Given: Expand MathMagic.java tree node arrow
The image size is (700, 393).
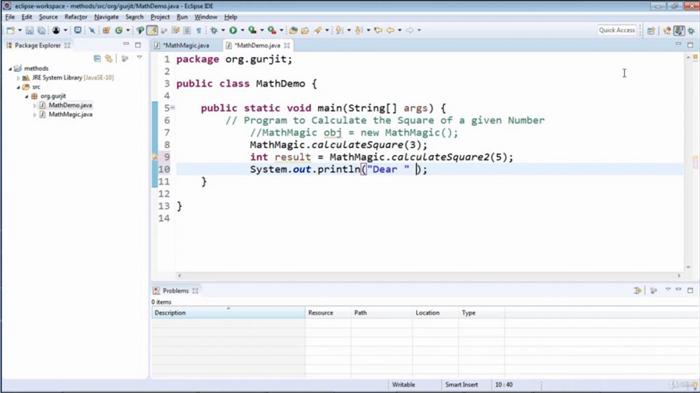Looking at the screenshot, I should tap(35, 115).
